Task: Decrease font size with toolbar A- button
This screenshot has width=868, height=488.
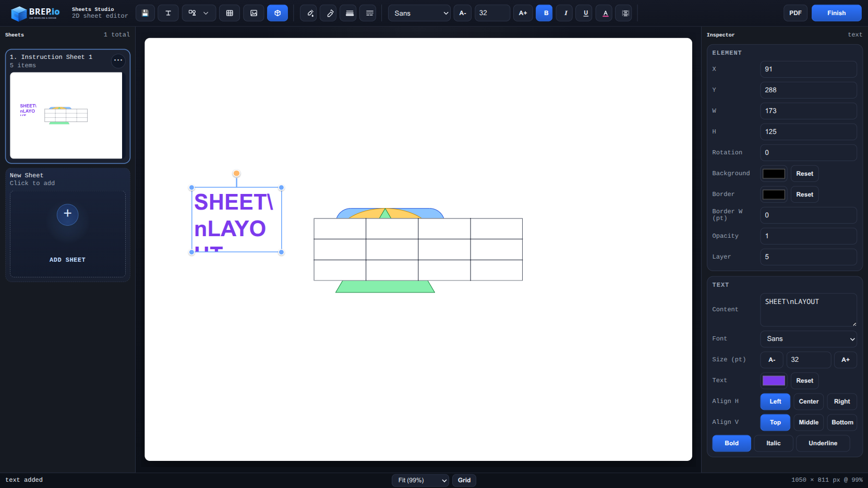Action: [463, 13]
